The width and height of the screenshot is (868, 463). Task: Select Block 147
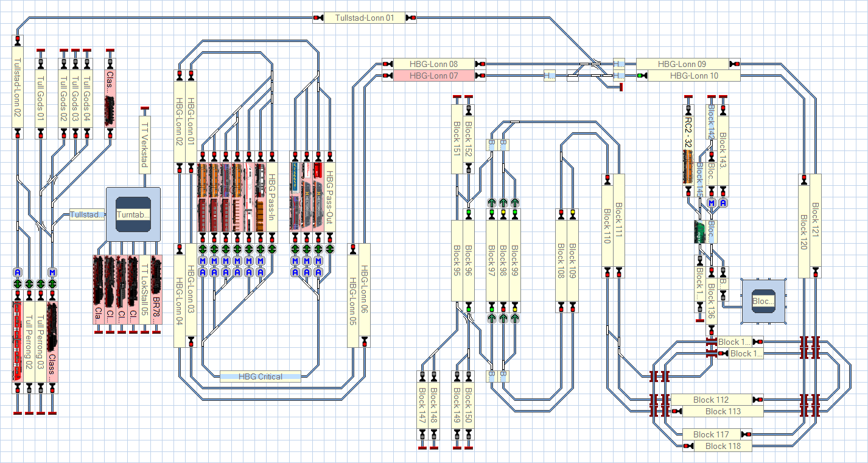click(422, 405)
